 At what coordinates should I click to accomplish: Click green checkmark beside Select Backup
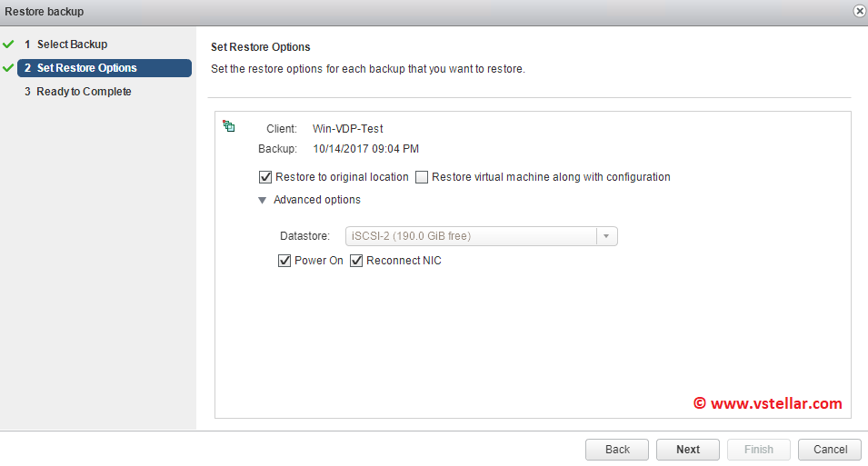[8, 44]
